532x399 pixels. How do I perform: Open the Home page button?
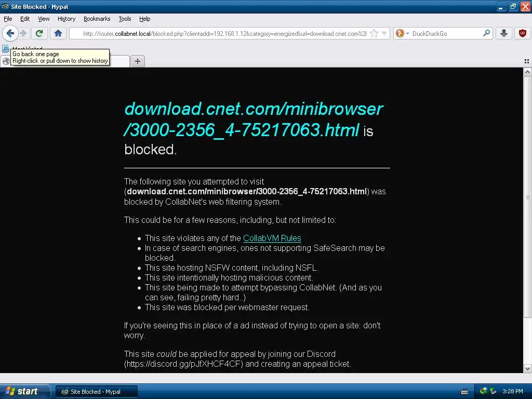tap(58, 33)
